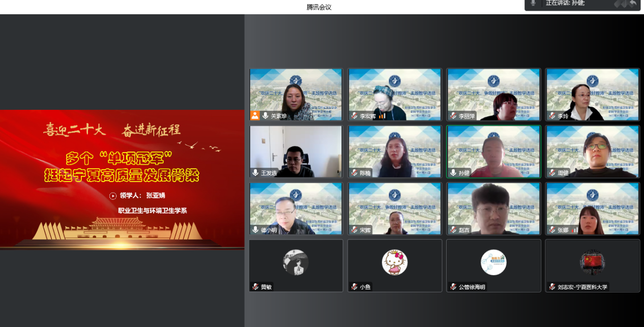The width and height of the screenshot is (644, 327).
Task: Click the name label 陈楠
Action: 365,173
